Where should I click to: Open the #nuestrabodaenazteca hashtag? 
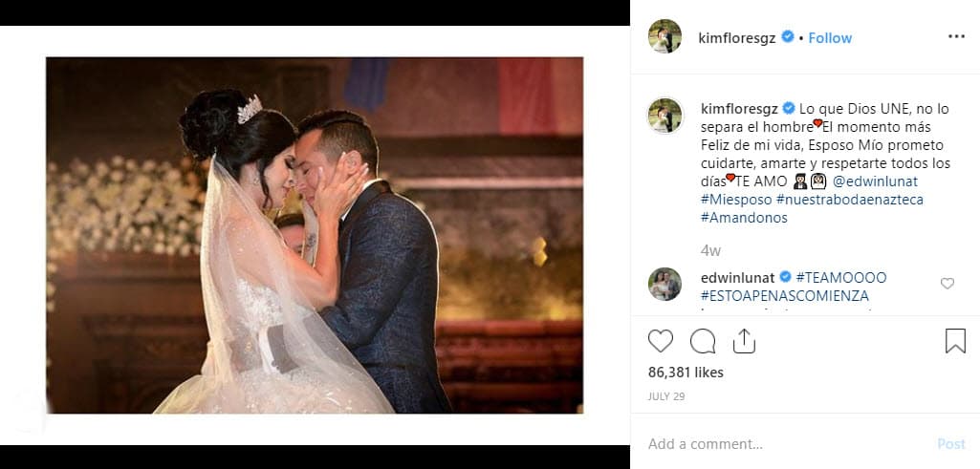click(x=849, y=200)
